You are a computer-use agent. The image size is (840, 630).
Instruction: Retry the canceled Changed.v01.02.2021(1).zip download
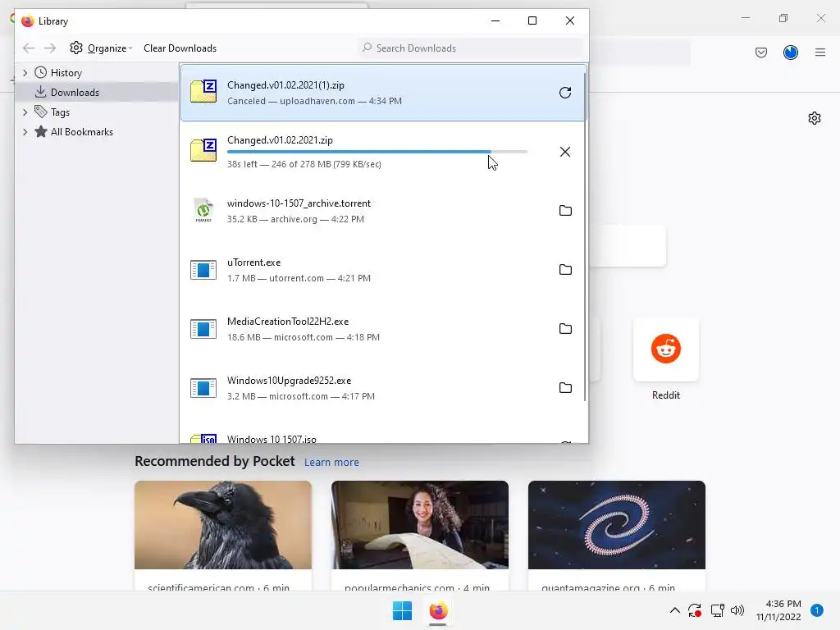point(564,93)
